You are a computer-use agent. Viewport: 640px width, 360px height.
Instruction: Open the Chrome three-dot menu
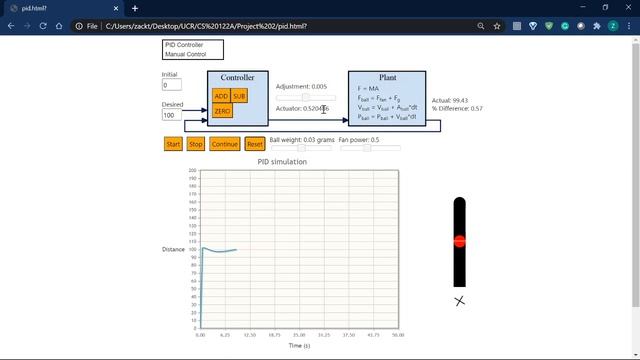629,26
